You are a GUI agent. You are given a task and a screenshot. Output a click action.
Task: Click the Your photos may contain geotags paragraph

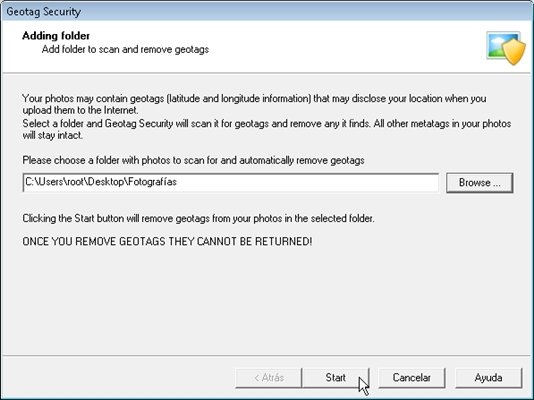pyautogui.click(x=254, y=104)
